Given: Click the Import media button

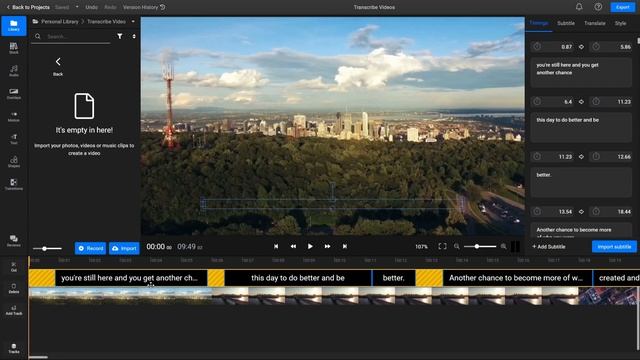Looking at the screenshot, I should 124,248.
